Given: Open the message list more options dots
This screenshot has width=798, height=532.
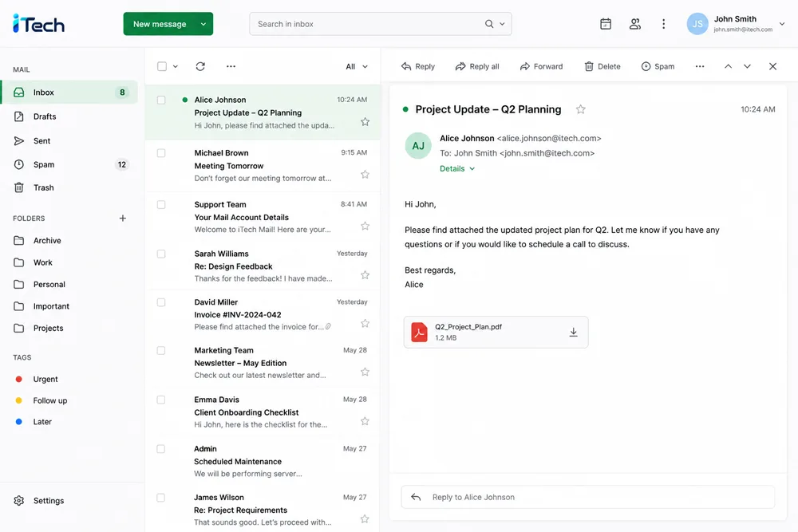Looking at the screenshot, I should point(231,66).
